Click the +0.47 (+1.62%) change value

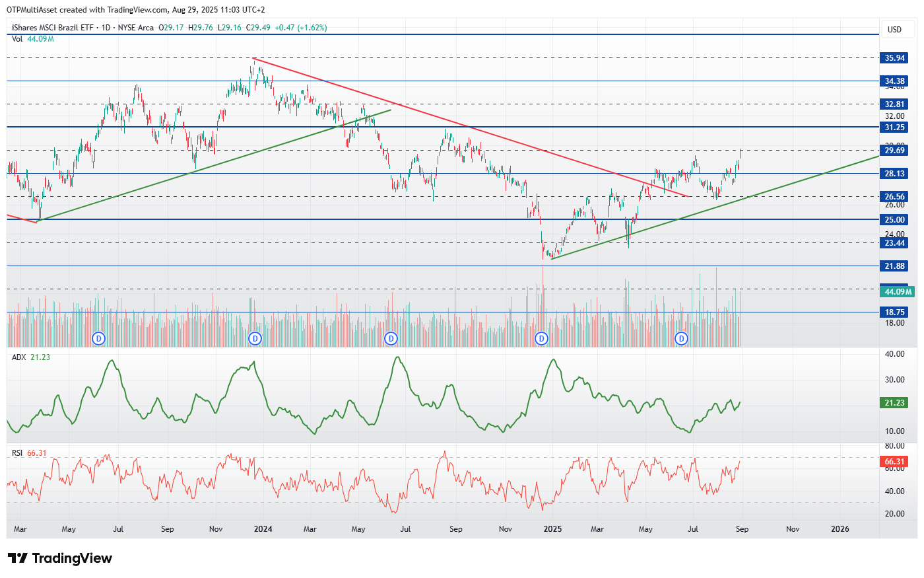pos(301,28)
